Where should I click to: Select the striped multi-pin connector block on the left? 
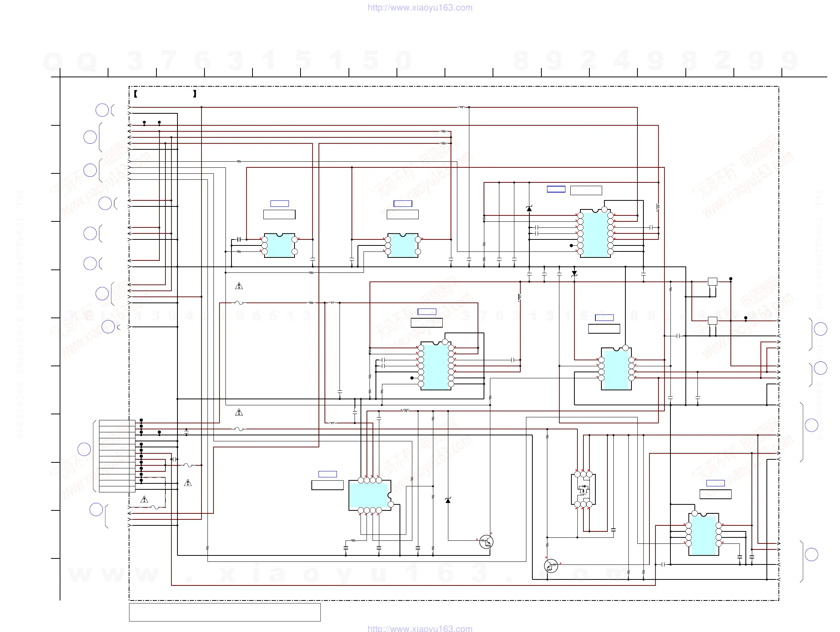[x=117, y=456]
